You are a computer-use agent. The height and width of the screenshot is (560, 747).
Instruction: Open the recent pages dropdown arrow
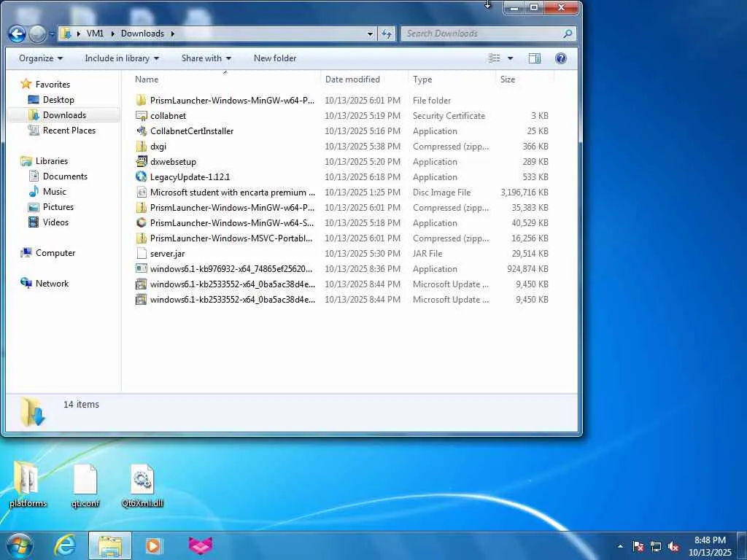52,34
